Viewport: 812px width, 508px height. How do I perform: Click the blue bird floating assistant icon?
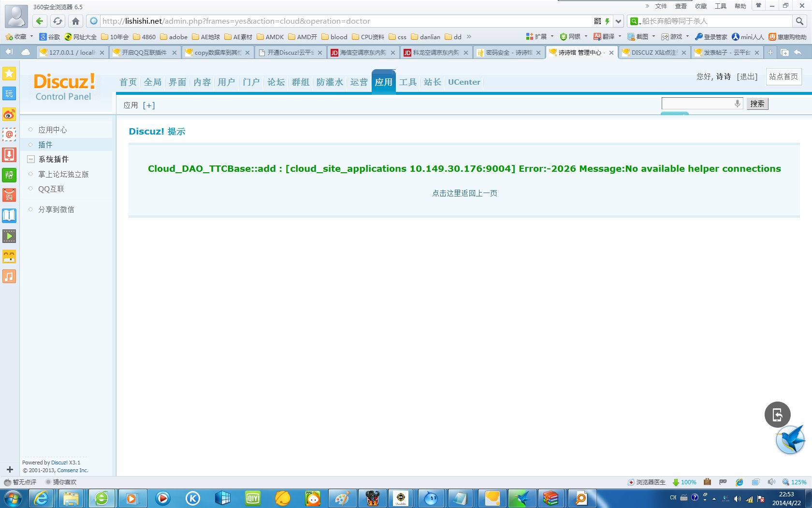pos(791,439)
